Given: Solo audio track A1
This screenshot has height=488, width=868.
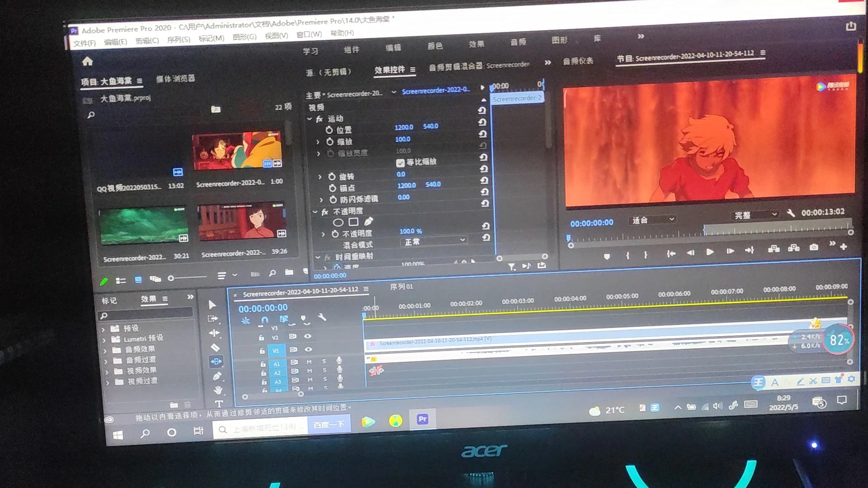Looking at the screenshot, I should (x=324, y=361).
